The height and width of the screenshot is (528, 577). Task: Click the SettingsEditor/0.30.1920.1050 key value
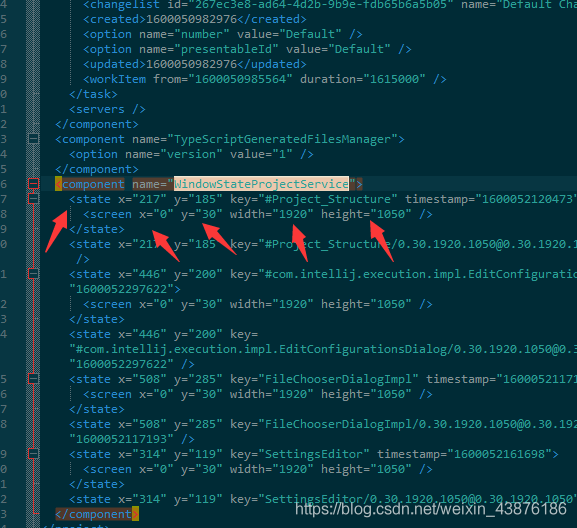pos(418,499)
